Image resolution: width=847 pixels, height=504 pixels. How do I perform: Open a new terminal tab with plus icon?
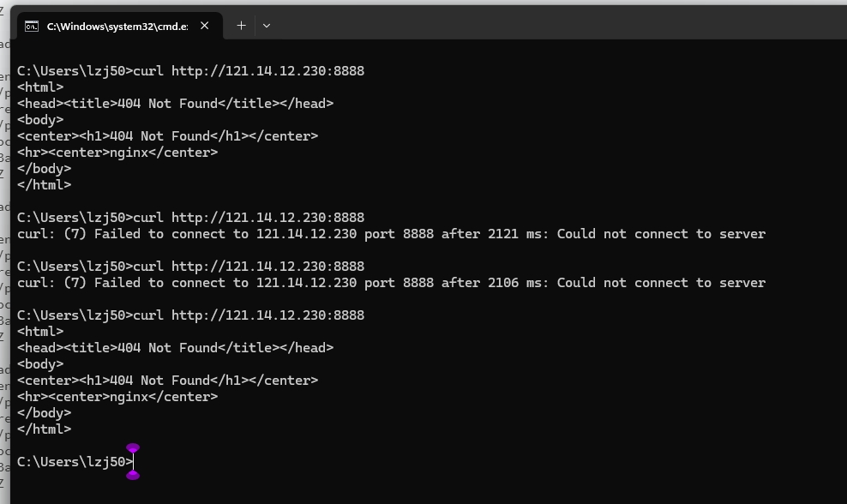(242, 26)
